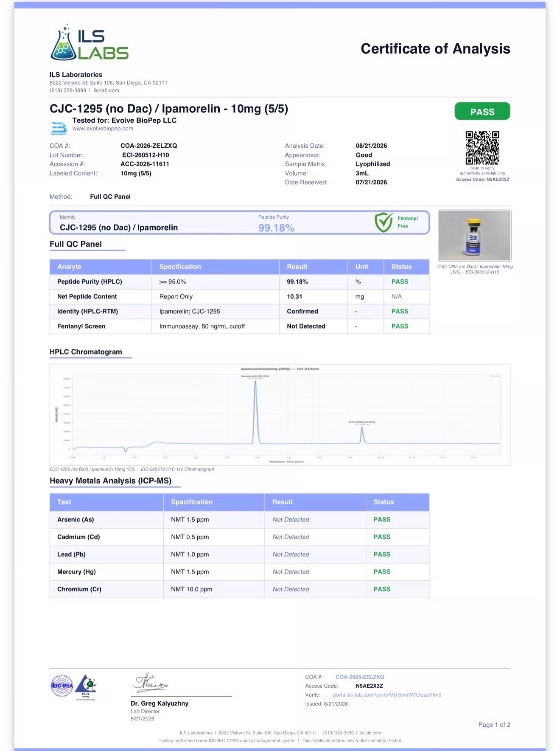The image size is (560, 751).
Task: Click Accession number ACC-2026-11611
Action: (x=145, y=164)
